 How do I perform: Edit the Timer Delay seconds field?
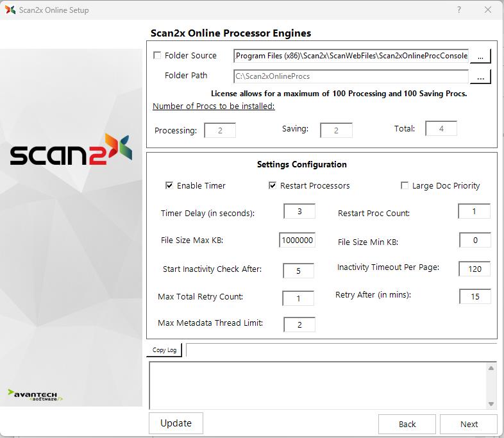pos(299,211)
